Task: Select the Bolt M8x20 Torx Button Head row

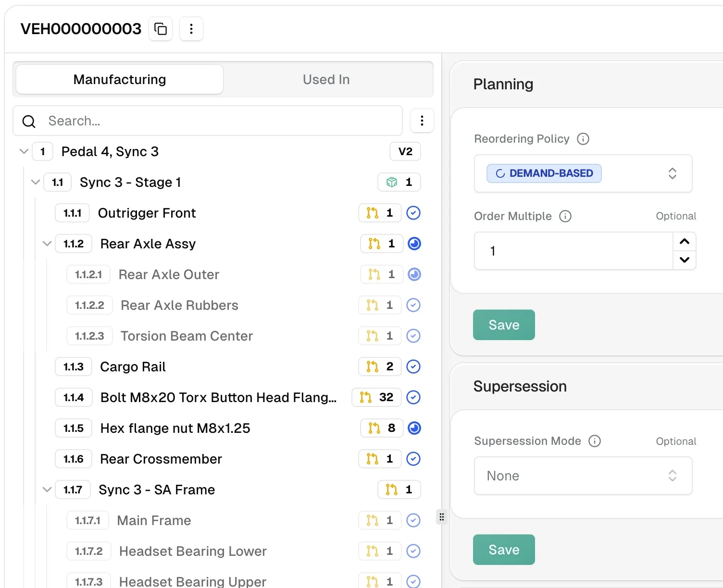Action: click(x=237, y=397)
